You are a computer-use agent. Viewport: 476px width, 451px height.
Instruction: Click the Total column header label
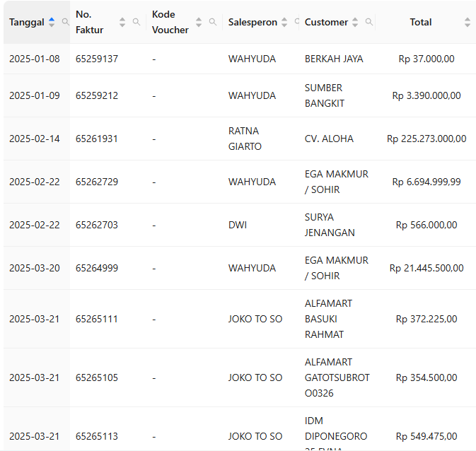pyautogui.click(x=421, y=23)
